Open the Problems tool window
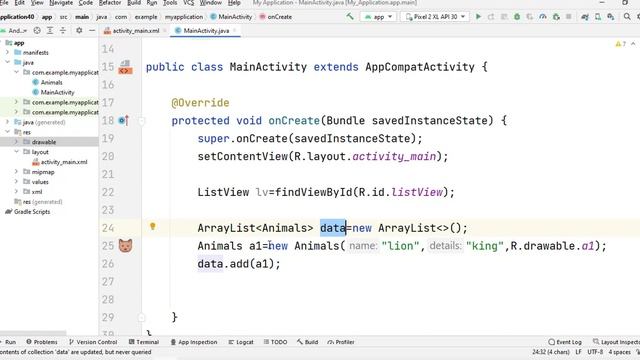640x360 pixels. pos(42,342)
